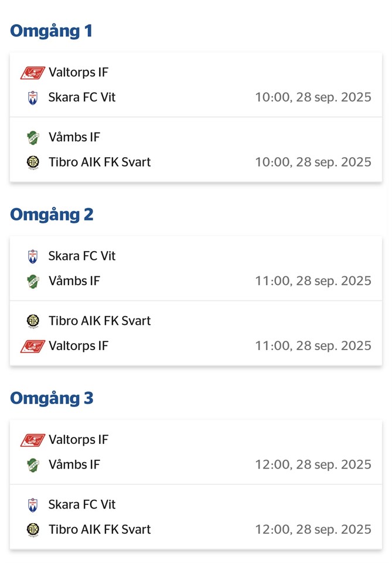Tap Våmbs IF logo in Omgång 3

(x=33, y=465)
